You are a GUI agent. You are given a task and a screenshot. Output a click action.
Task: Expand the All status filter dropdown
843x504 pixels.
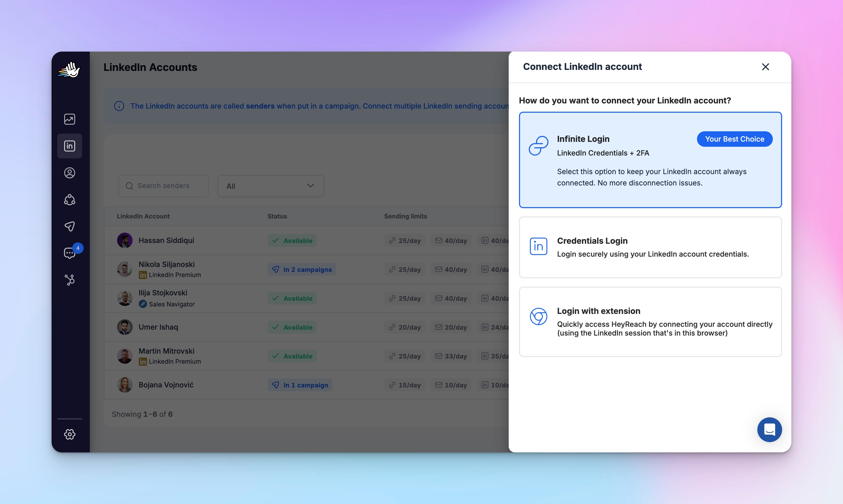tap(271, 186)
